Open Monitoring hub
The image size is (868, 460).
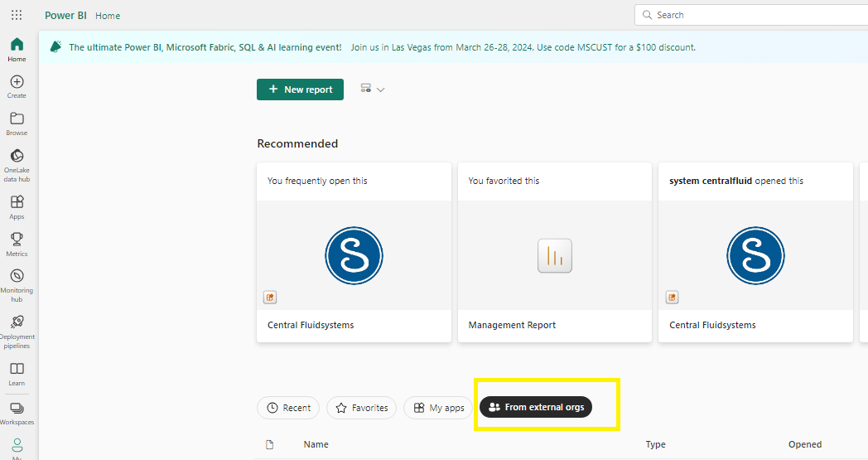coord(17,285)
